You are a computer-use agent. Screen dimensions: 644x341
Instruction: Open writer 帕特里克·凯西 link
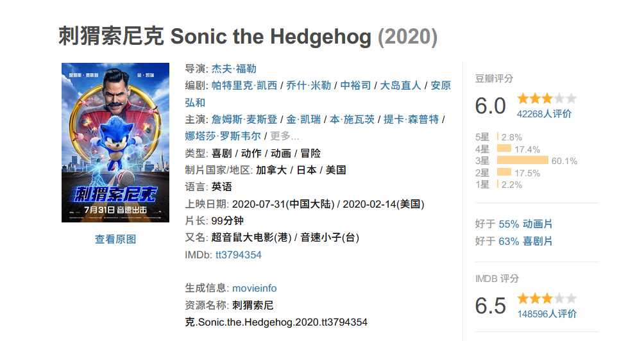[244, 85]
